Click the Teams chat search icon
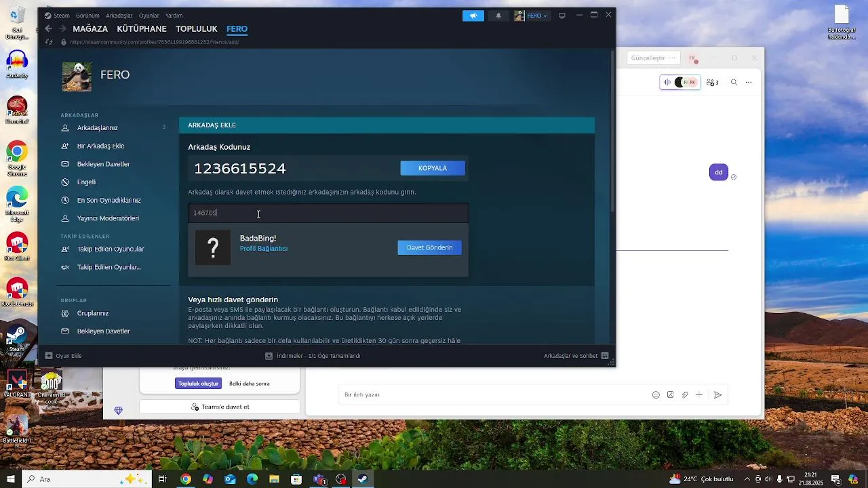Viewport: 868px width, 488px height. 734,82
